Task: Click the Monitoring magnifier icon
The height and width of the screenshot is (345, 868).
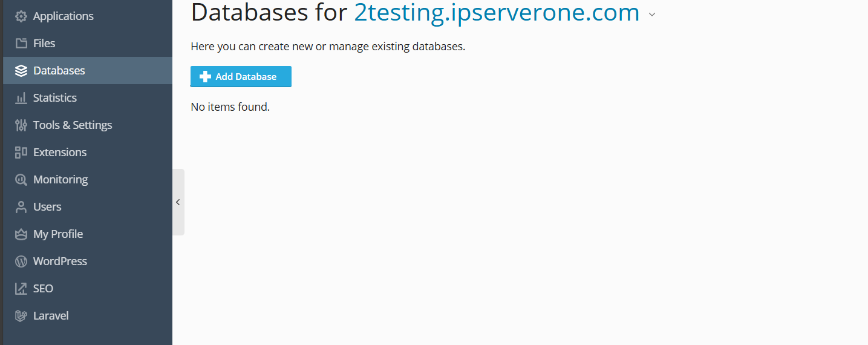Action: (x=21, y=180)
